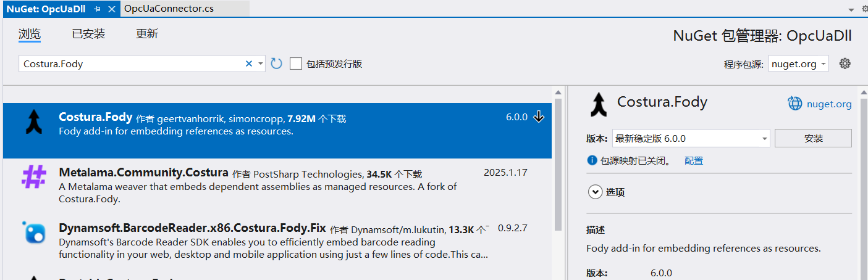Click the 0.9.2.7 version text

[x=513, y=228]
